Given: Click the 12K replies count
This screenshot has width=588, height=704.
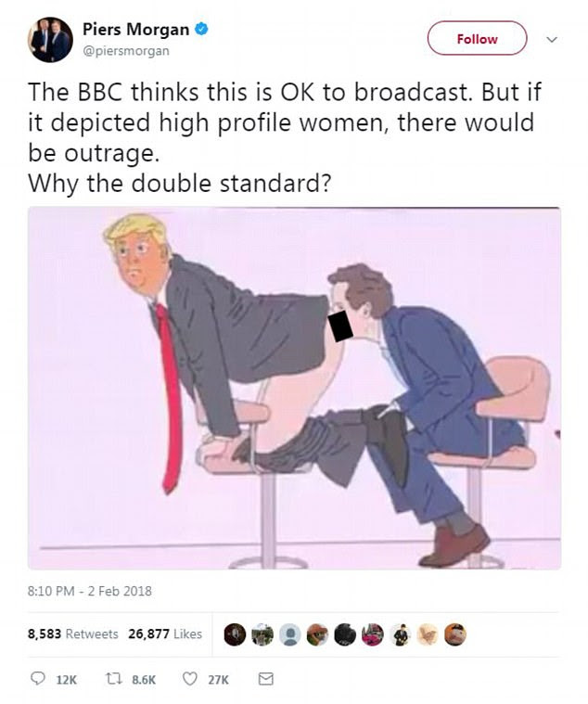Looking at the screenshot, I should 66,680.
